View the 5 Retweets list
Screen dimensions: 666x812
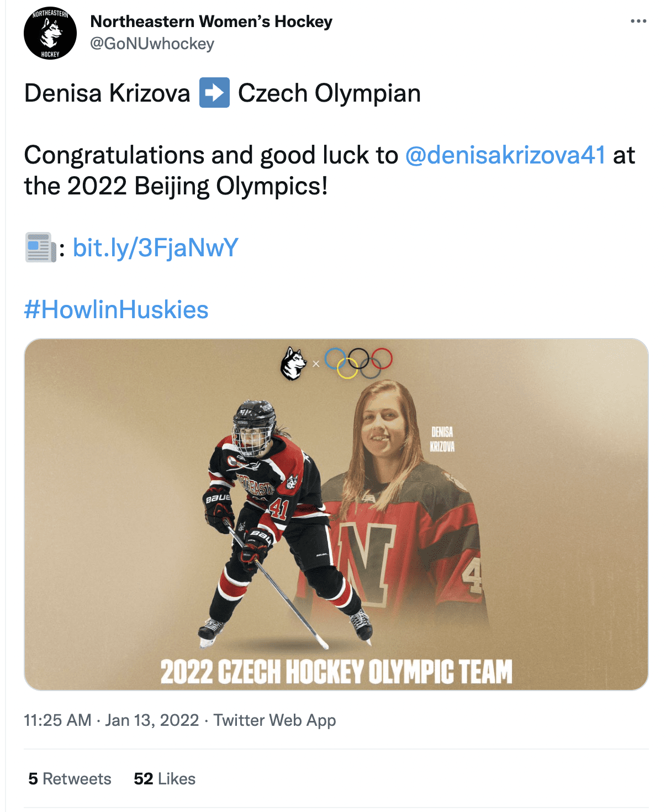click(x=70, y=779)
